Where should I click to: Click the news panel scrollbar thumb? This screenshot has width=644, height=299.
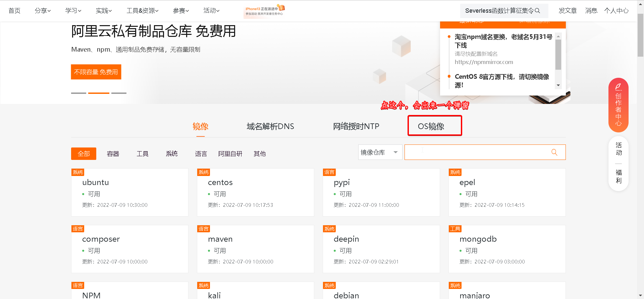pos(558,55)
